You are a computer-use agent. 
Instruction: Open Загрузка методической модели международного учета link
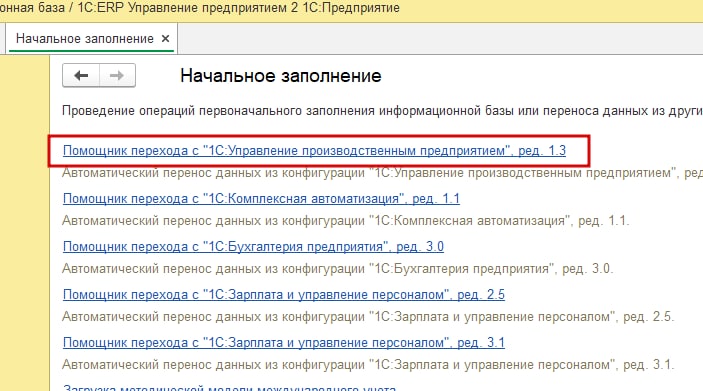[x=230, y=387]
